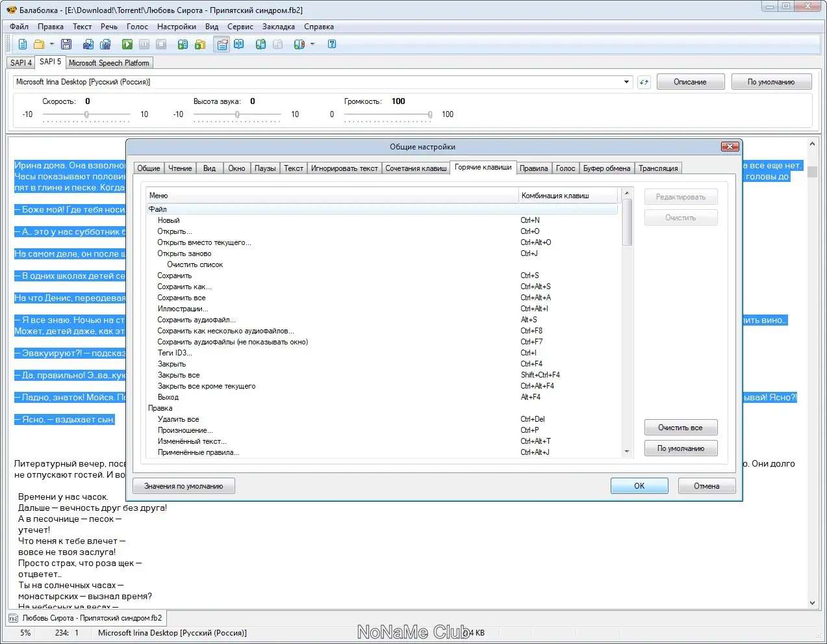827x644 pixels.
Task: Click the Save floppy disk icon
Action: click(x=66, y=44)
